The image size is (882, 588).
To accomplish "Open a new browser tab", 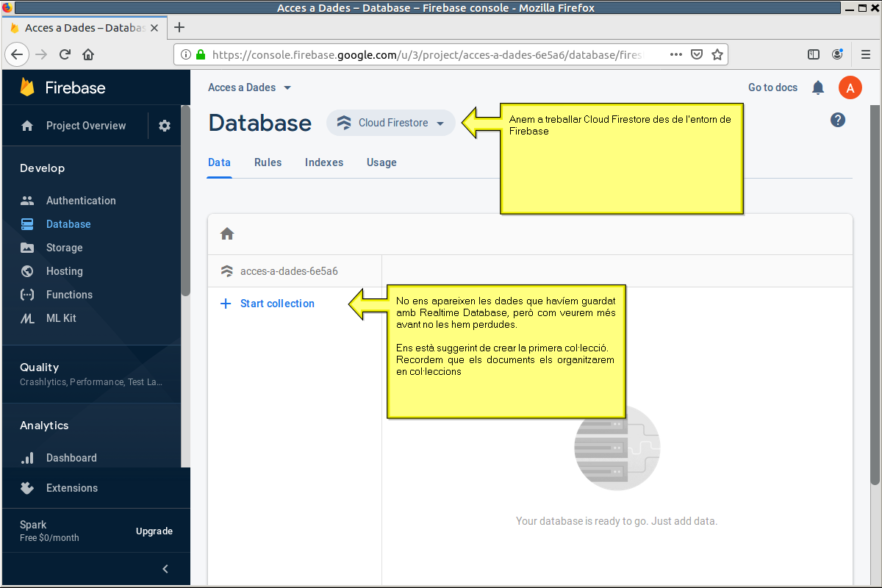I will (x=179, y=28).
